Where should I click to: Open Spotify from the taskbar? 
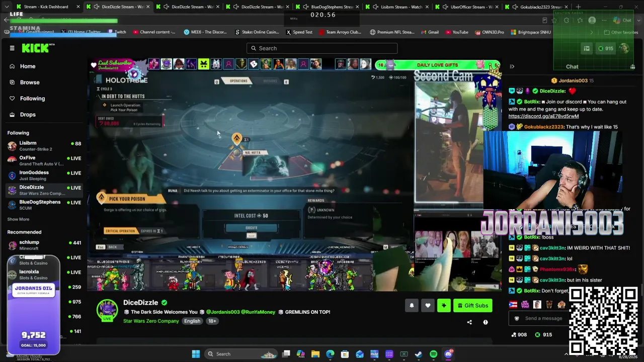coord(434,354)
